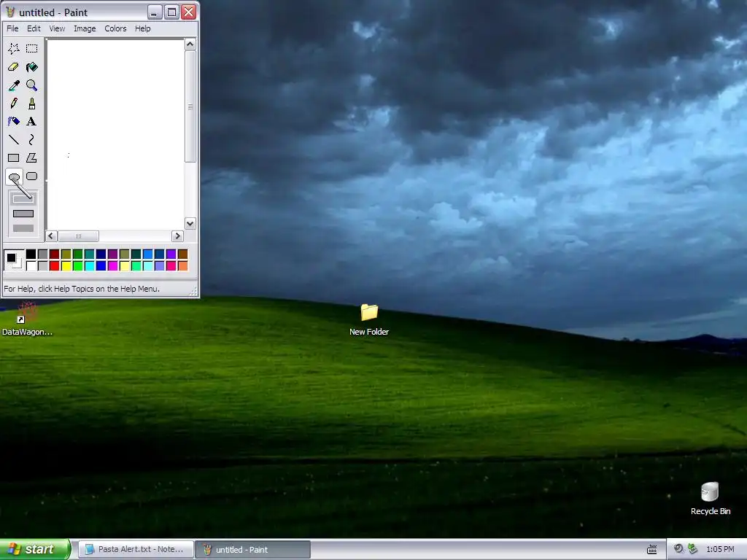
Task: Open the File menu
Action: [13, 28]
